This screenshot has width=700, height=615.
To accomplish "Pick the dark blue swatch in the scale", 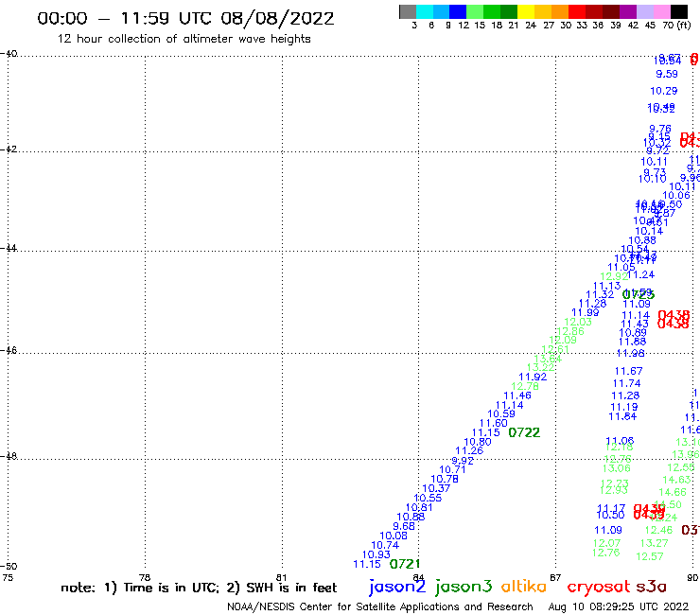I will point(458,11).
